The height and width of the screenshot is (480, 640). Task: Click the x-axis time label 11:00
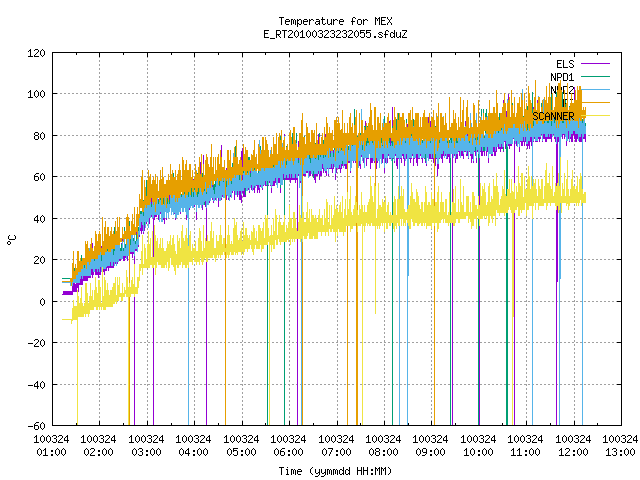(525, 452)
